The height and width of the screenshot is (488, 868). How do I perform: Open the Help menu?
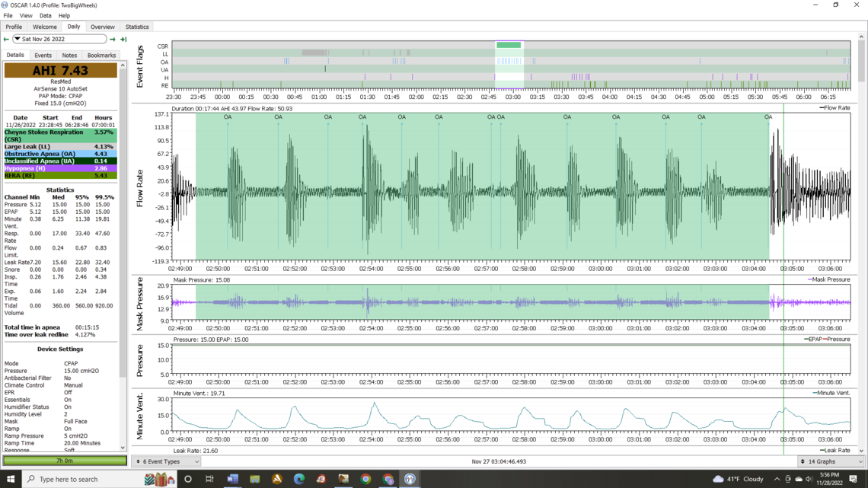[64, 15]
